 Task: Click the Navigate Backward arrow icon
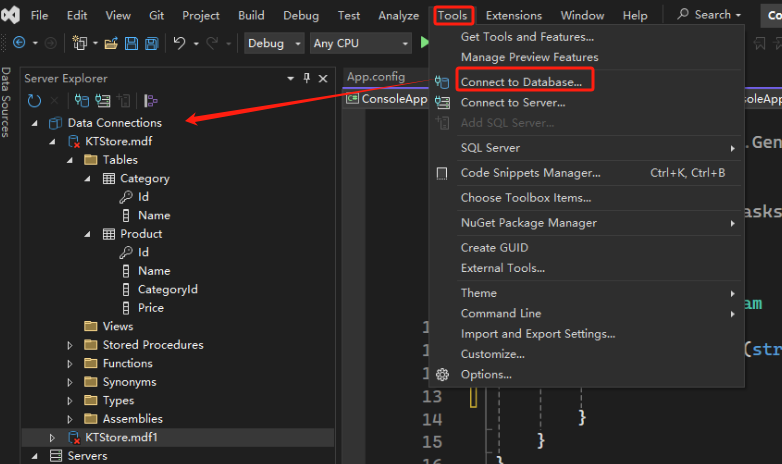click(x=19, y=43)
